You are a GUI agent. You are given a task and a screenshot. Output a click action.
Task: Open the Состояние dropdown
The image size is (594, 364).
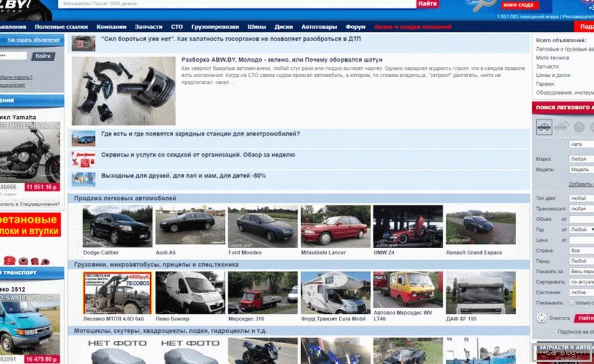(x=582, y=292)
